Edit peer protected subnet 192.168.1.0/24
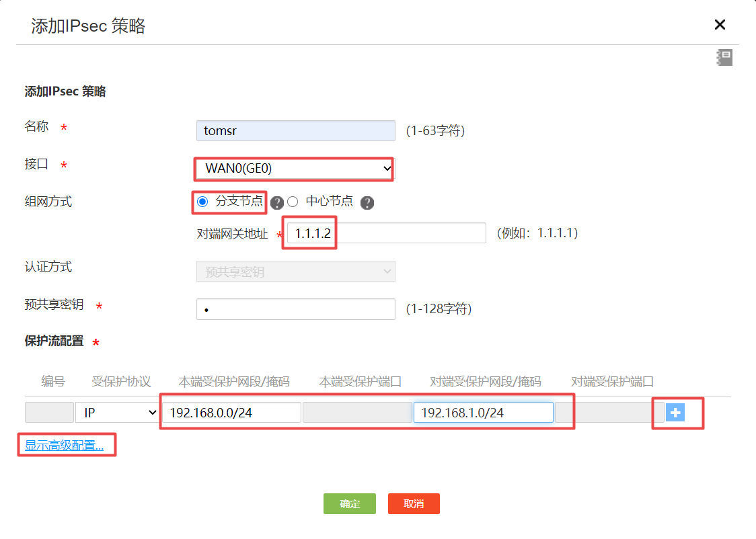756x539 pixels. 483,413
